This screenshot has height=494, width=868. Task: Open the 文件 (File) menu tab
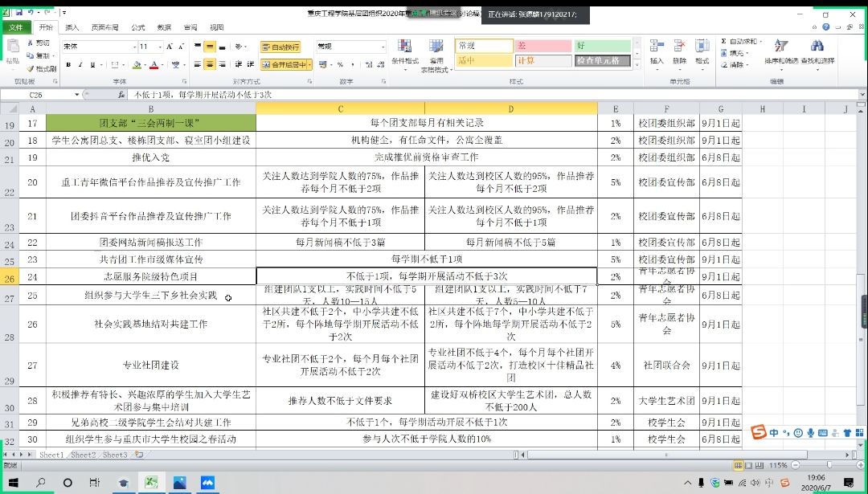15,27
